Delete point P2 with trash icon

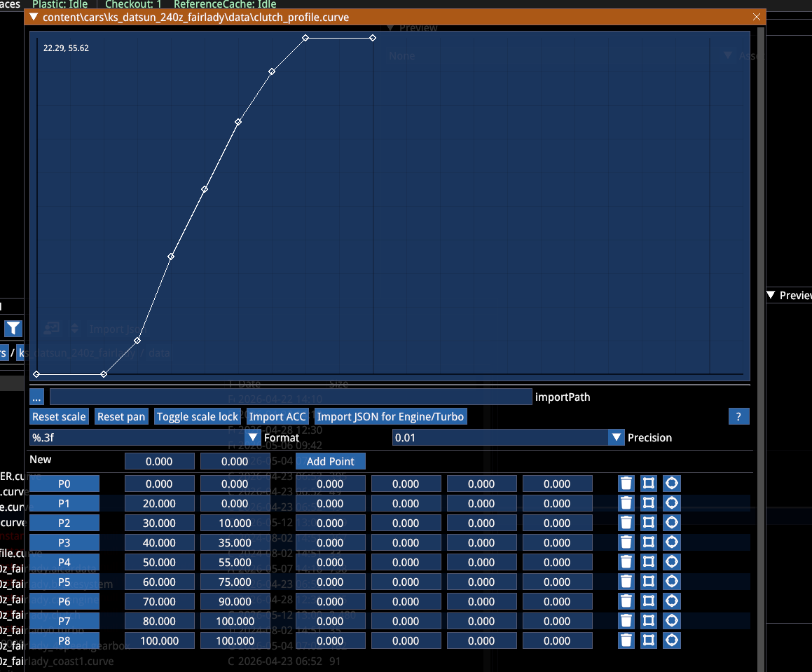626,523
